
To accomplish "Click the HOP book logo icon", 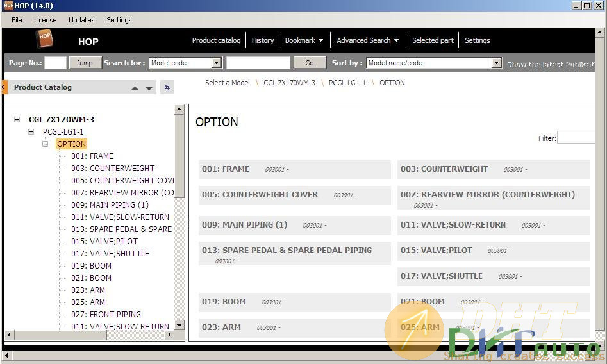I will click(x=44, y=38).
